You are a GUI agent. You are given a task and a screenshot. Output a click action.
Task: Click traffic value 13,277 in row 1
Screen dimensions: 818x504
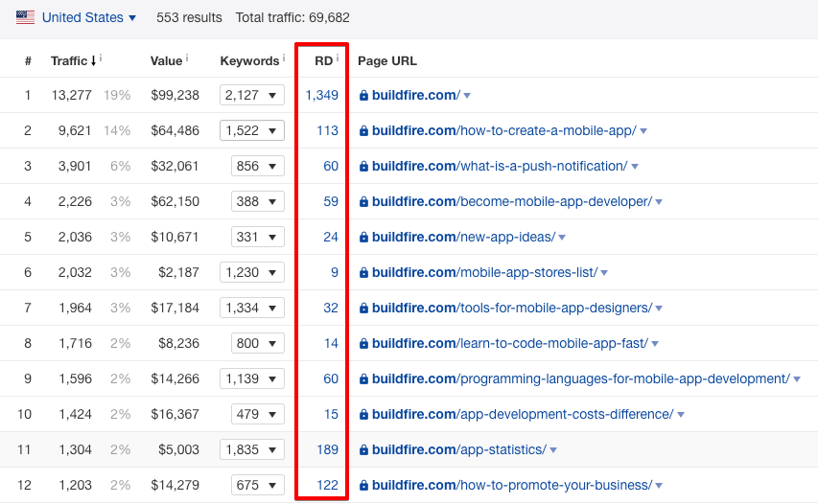pyautogui.click(x=72, y=96)
